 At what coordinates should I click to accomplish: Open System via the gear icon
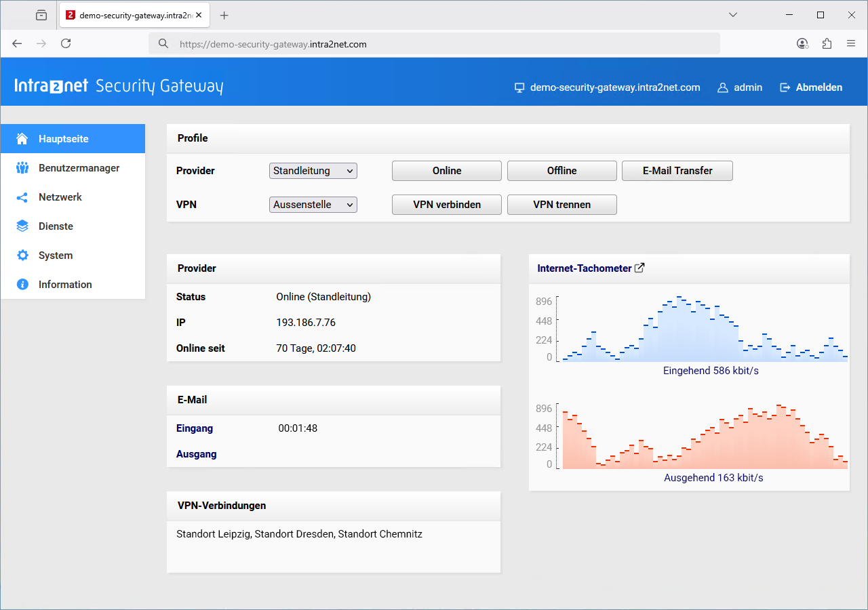click(22, 256)
